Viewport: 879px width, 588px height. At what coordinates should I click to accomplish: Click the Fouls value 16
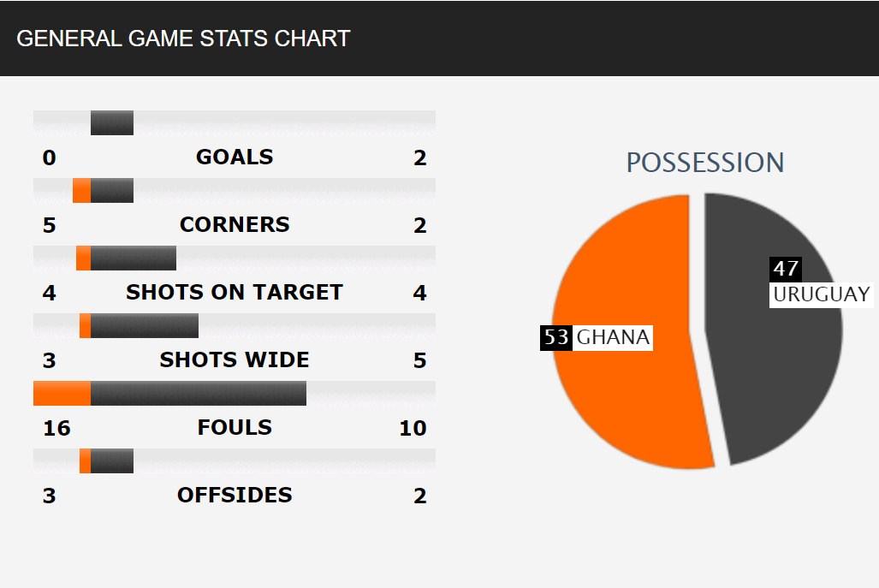[56, 428]
